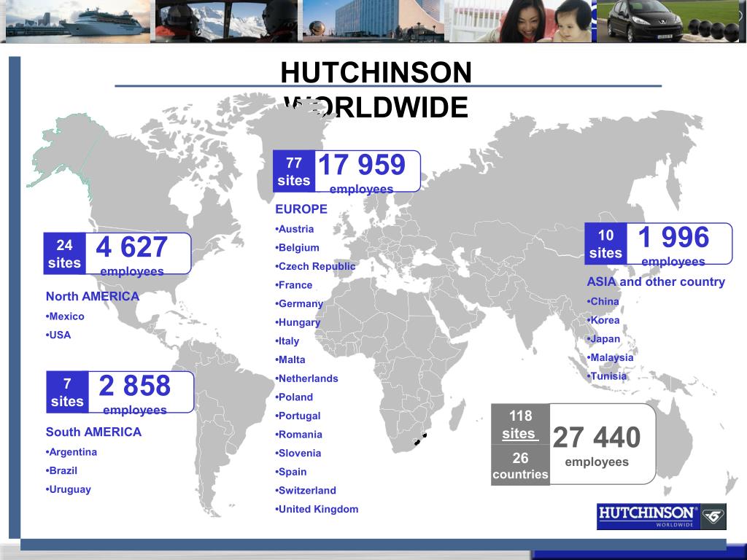Viewport: 747px width, 560px height.
Task: Click Belgium in the Europe list
Action: point(298,248)
